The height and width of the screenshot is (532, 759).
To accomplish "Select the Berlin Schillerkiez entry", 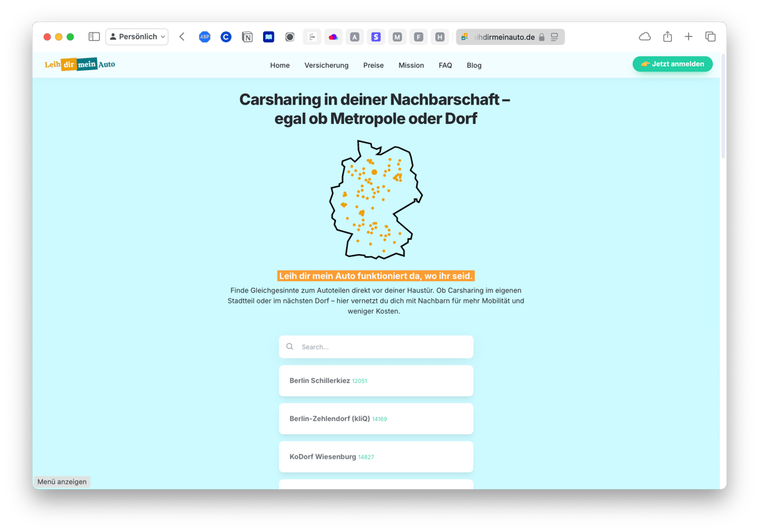I will pos(376,380).
